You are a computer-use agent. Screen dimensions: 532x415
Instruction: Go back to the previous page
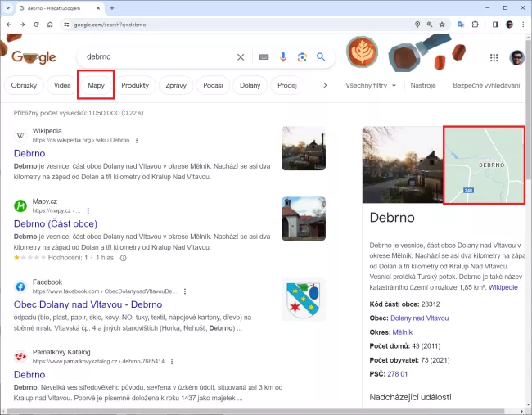[9, 25]
